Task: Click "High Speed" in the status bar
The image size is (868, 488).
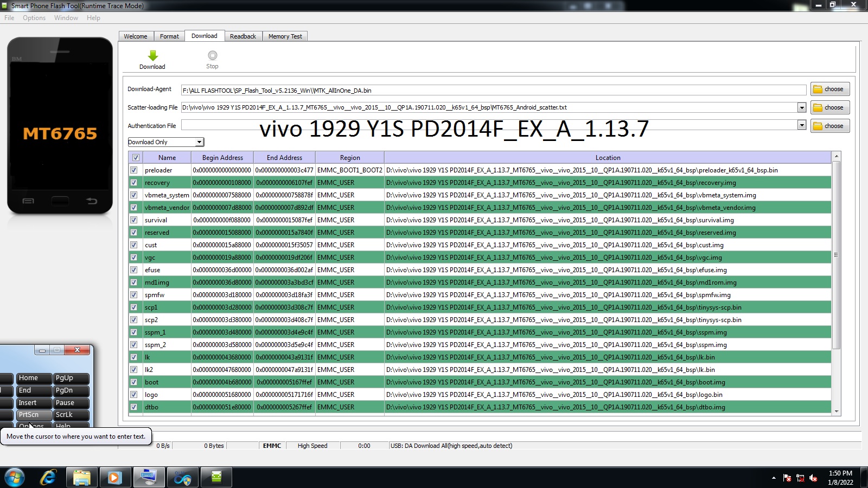Action: pos(312,446)
